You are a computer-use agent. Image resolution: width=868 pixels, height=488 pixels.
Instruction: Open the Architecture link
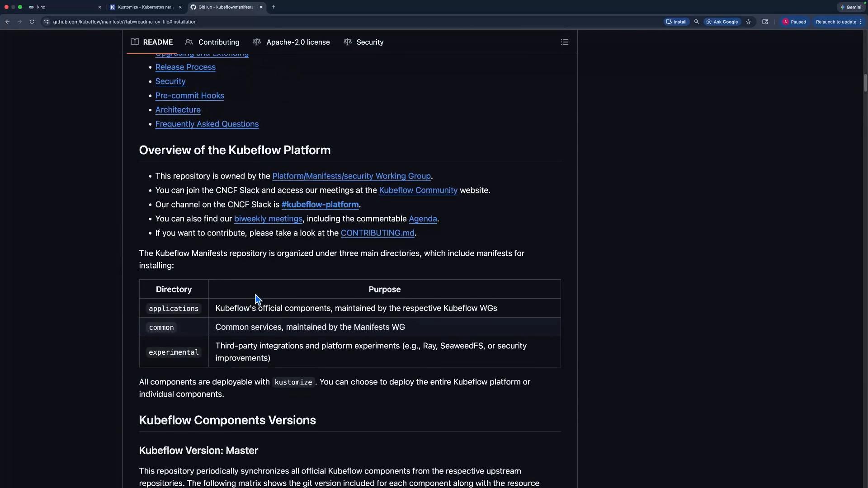(x=178, y=110)
